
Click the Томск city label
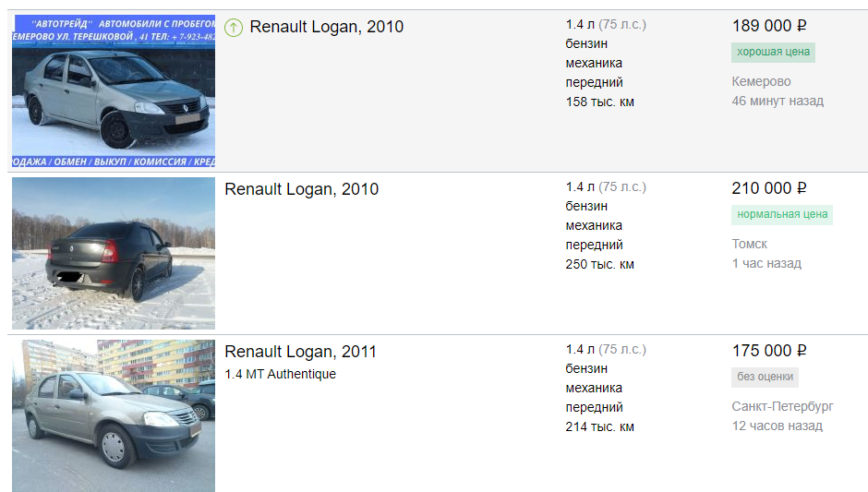pos(750,244)
